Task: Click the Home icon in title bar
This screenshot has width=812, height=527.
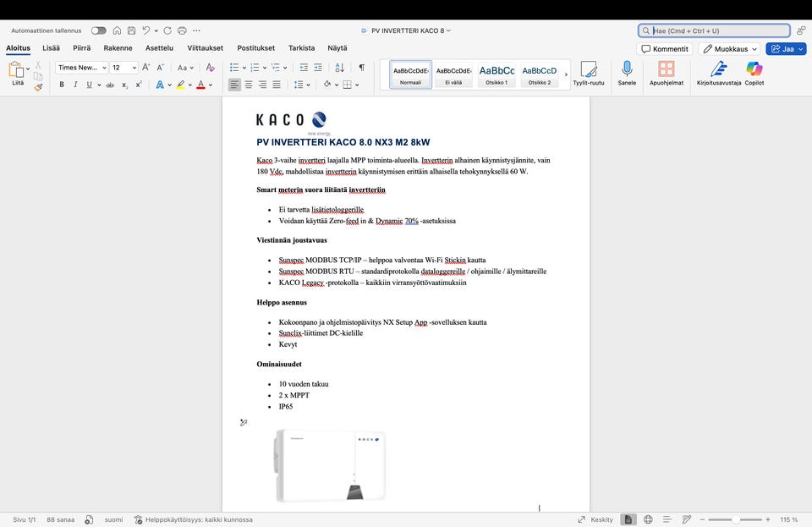Action: (x=117, y=30)
